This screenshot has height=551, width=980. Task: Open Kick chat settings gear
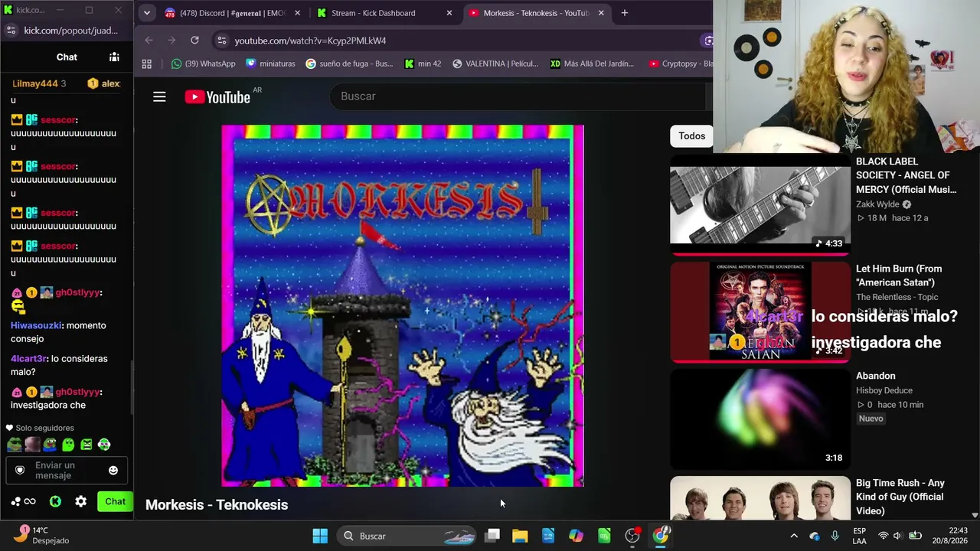[80, 501]
